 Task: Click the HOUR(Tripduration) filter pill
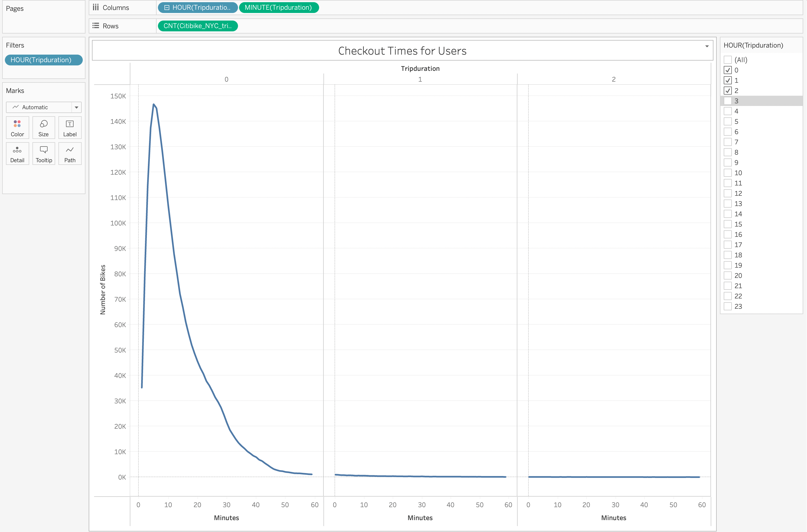(x=44, y=60)
